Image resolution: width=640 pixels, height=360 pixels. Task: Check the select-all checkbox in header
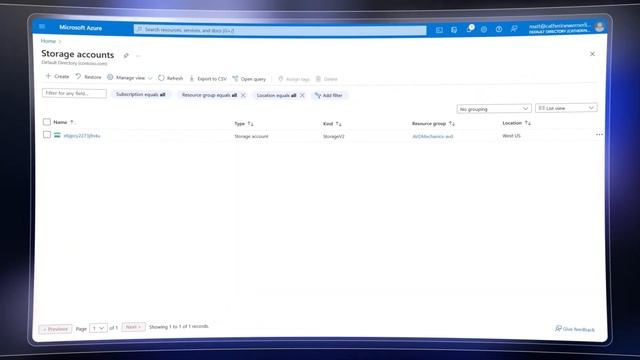tap(47, 122)
